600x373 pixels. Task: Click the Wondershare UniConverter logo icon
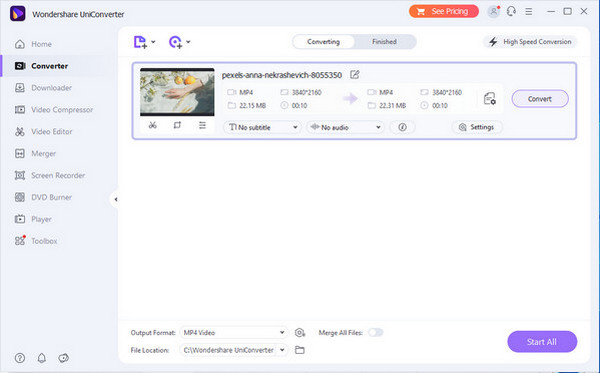coord(18,14)
